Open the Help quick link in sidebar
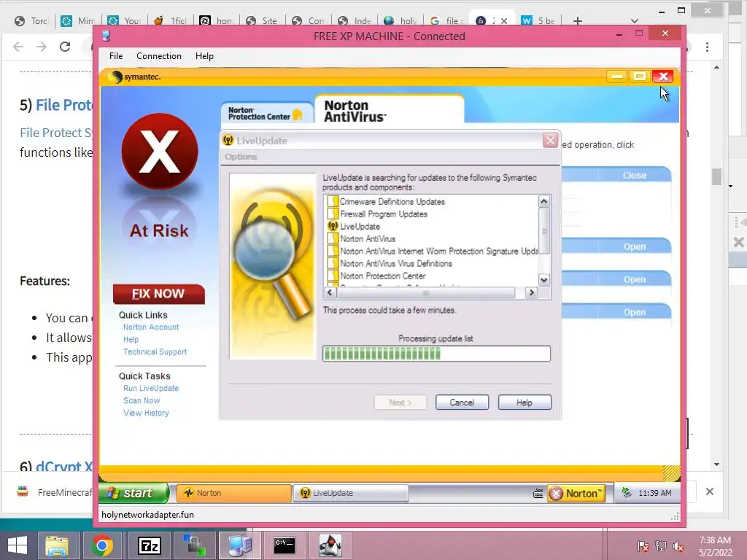 click(131, 340)
